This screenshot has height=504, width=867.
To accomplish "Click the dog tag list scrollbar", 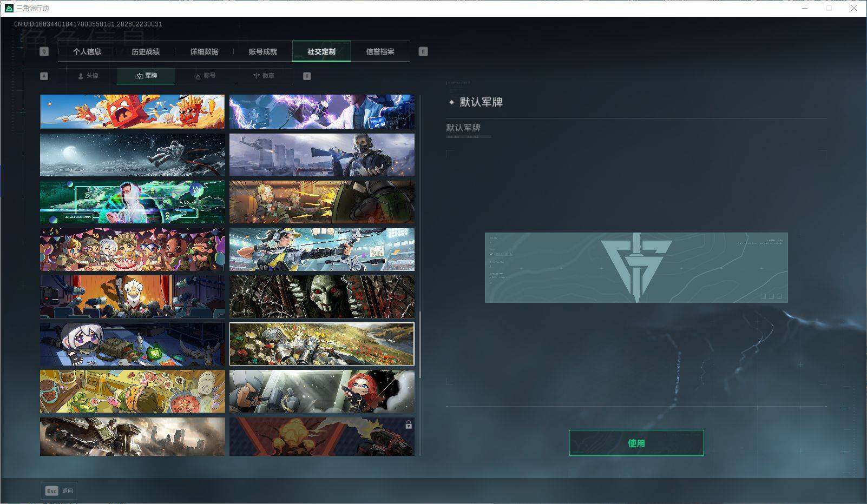I will click(x=420, y=344).
